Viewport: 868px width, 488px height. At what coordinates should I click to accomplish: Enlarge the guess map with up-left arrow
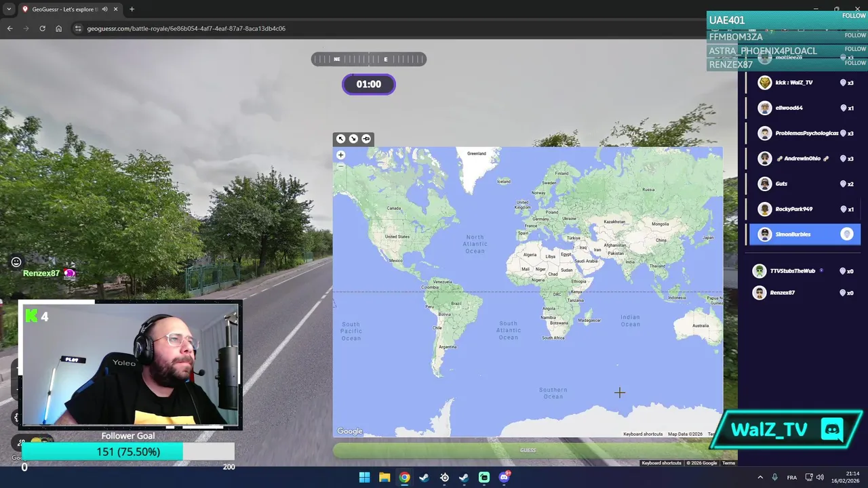tap(341, 139)
